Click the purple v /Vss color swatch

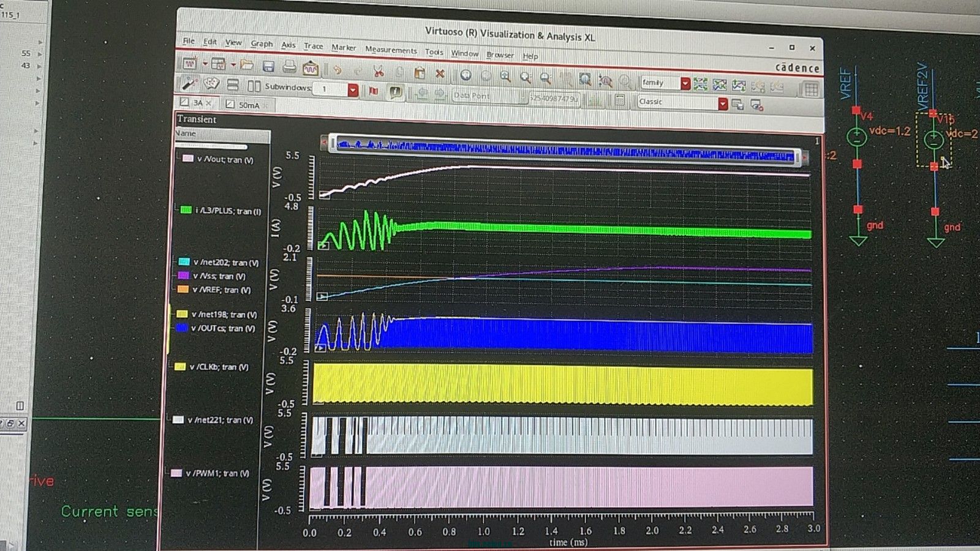[183, 276]
